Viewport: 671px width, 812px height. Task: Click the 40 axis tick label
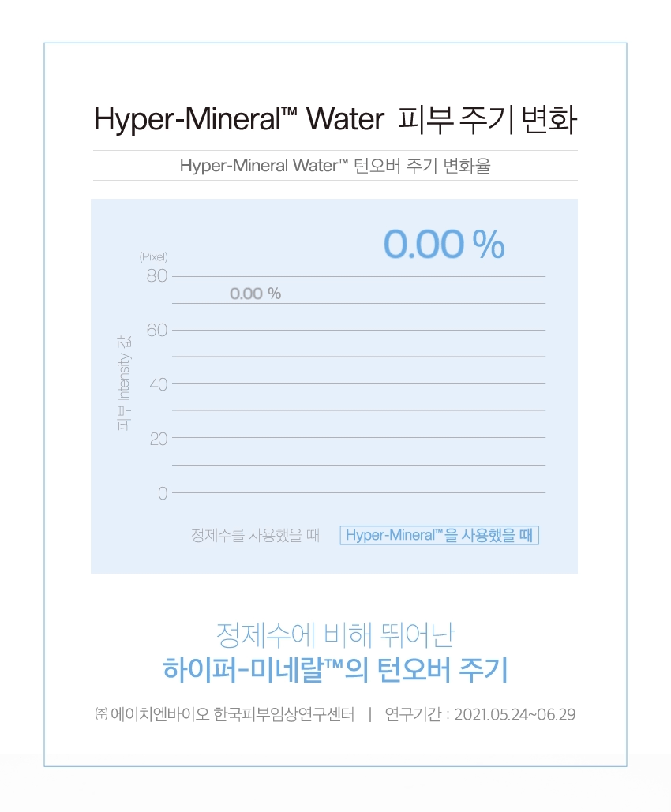coord(158,384)
